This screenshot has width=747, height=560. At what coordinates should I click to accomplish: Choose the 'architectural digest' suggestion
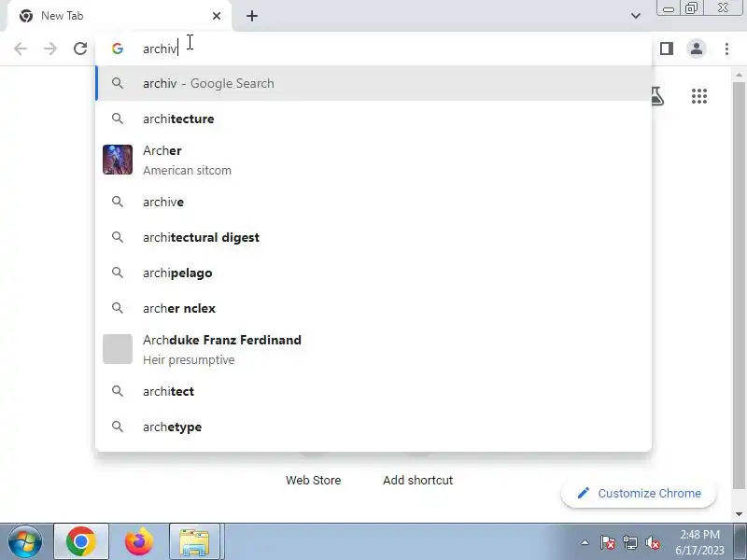pos(373,237)
